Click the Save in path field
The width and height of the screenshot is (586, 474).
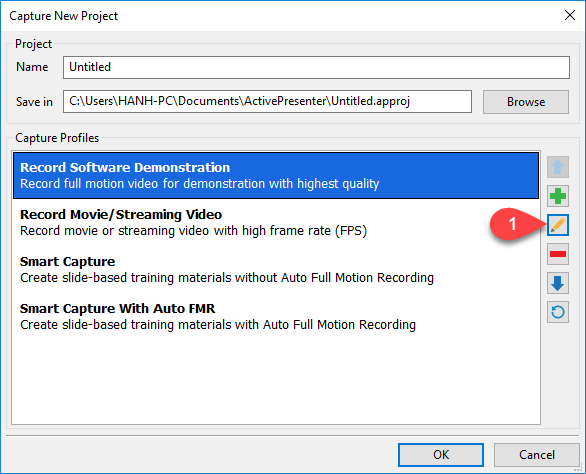[267, 101]
